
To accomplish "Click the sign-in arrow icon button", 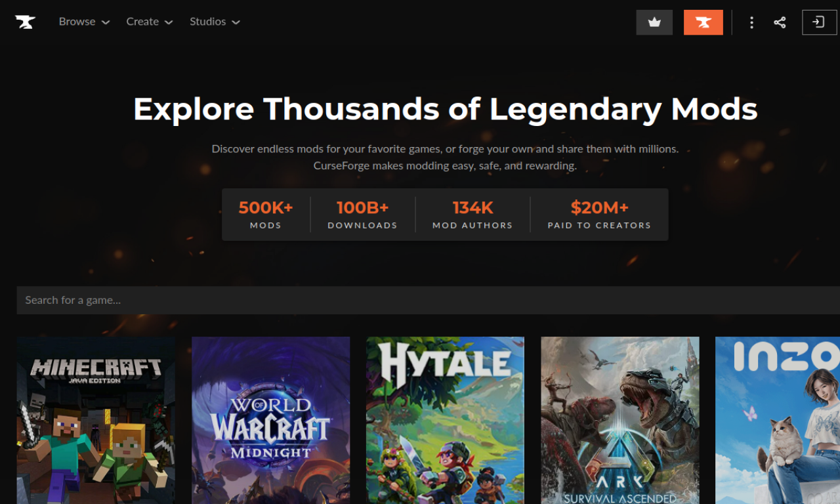I will coord(819,22).
